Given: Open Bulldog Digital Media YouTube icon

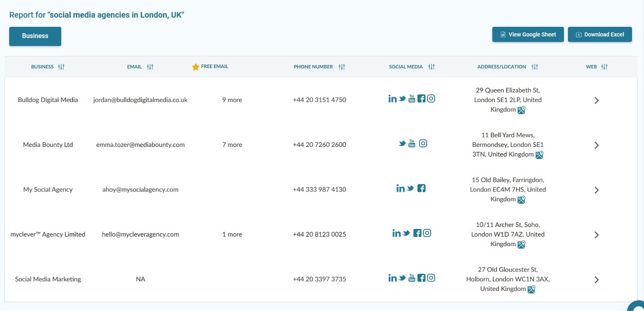Looking at the screenshot, I should click(412, 99).
